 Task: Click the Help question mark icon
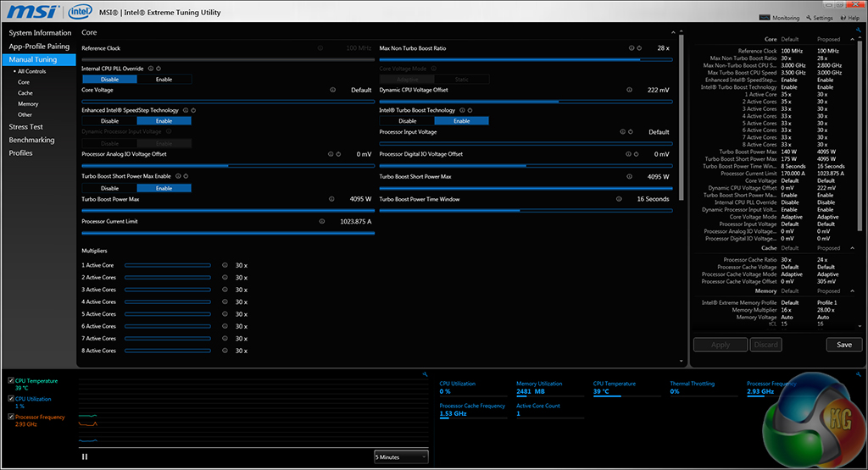point(842,18)
